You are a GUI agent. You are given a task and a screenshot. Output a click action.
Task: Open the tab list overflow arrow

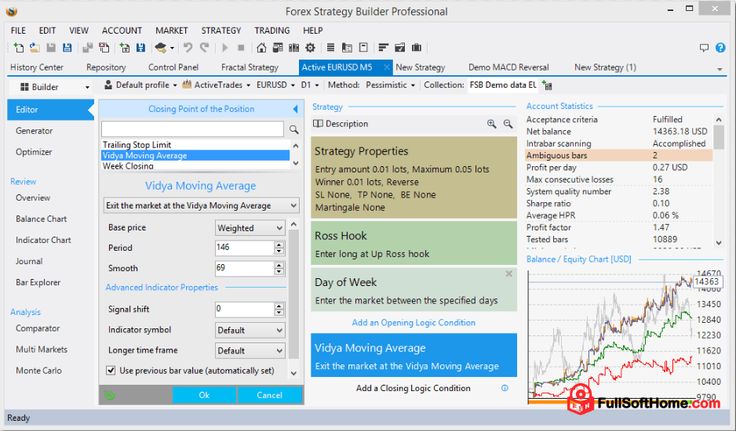tap(720, 69)
